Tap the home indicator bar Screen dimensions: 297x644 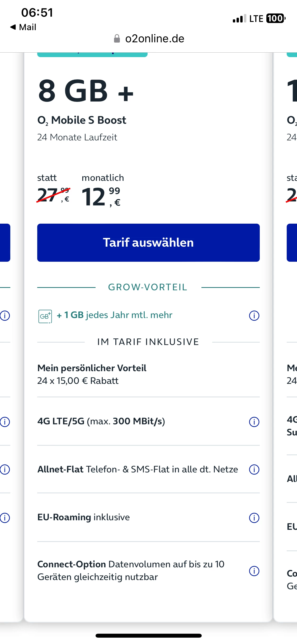[148, 636]
